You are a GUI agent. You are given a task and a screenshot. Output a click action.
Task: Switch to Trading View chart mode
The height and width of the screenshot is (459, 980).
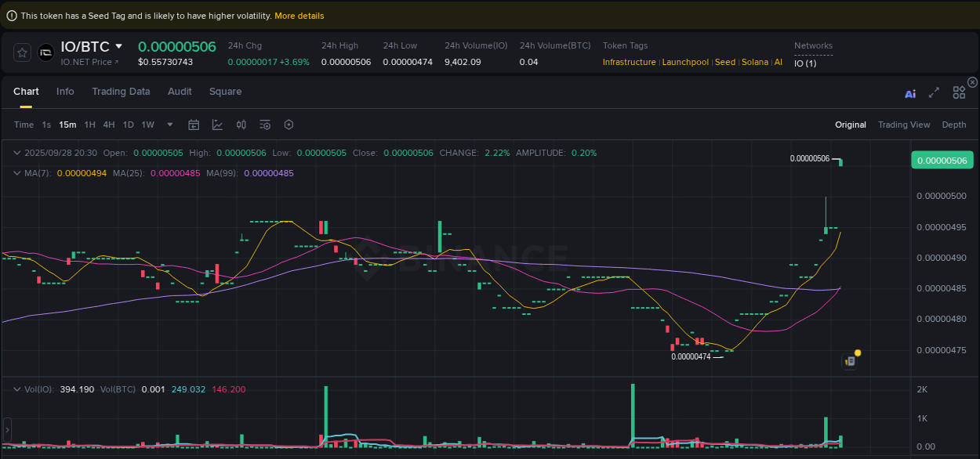904,125
